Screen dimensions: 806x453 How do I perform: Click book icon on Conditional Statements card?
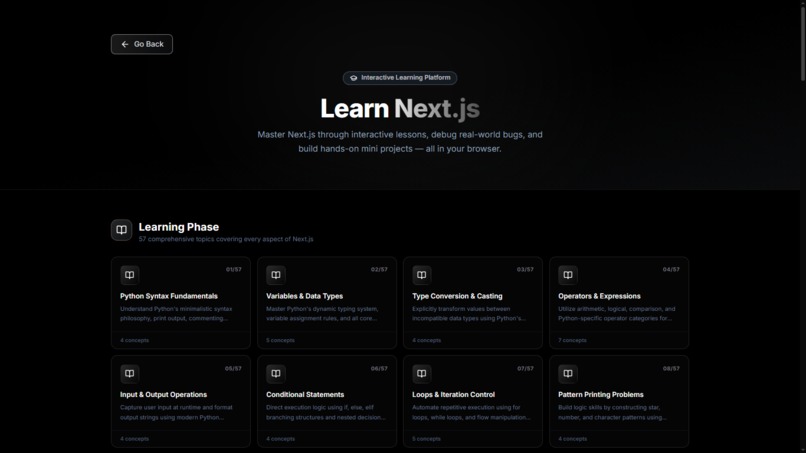276,374
